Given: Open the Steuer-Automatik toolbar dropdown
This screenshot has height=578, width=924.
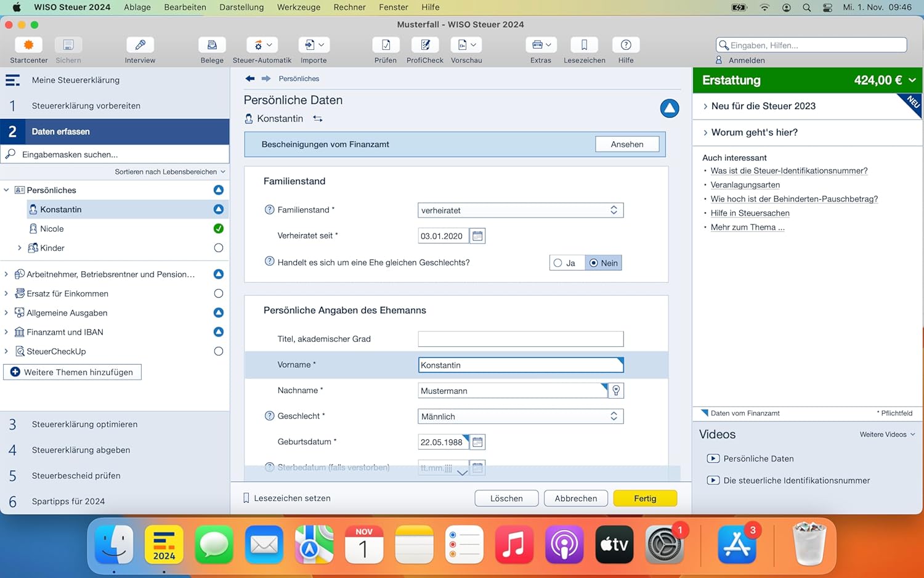Looking at the screenshot, I should (x=262, y=45).
